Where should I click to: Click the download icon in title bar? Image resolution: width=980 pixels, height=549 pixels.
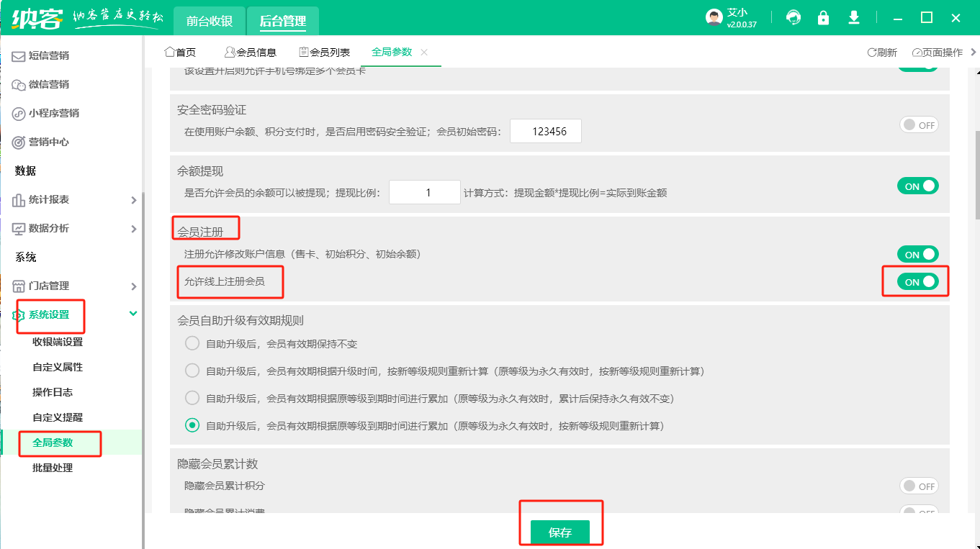point(854,18)
